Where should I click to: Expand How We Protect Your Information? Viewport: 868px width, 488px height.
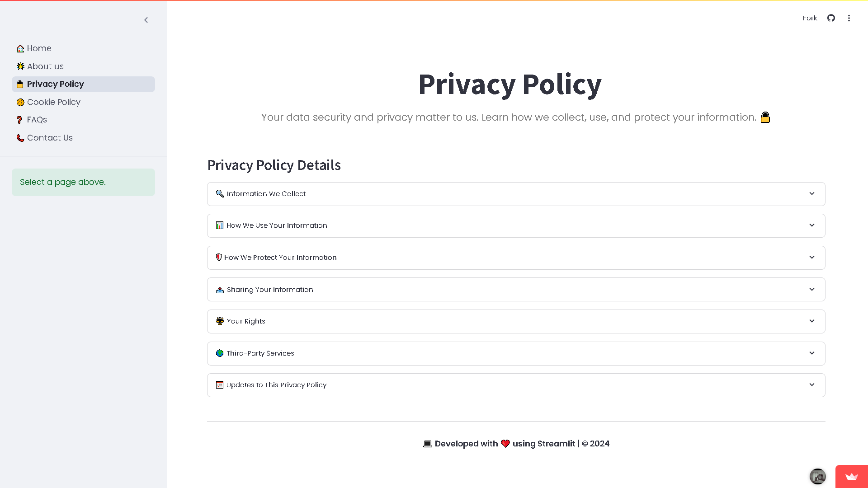pyautogui.click(x=516, y=258)
